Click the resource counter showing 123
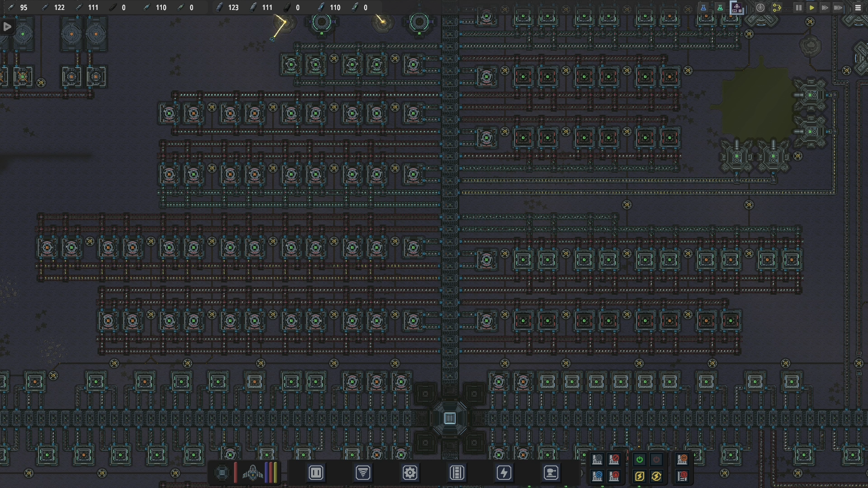 [x=228, y=8]
